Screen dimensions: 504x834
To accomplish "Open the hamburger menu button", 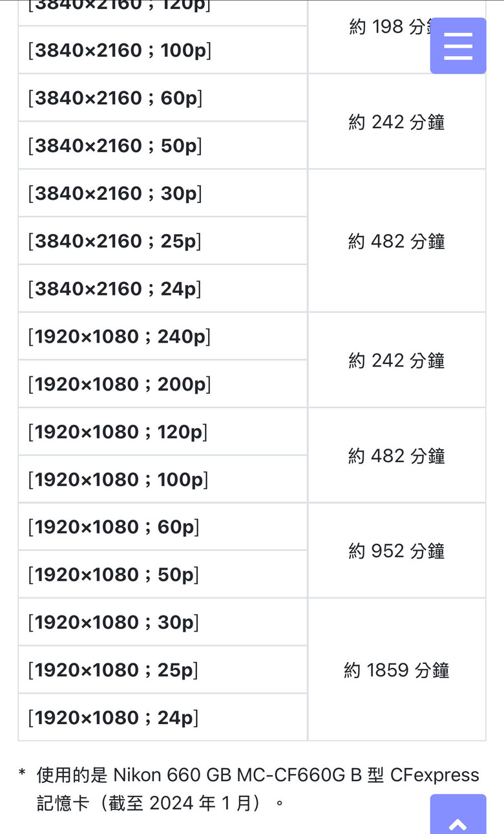I will [x=458, y=46].
